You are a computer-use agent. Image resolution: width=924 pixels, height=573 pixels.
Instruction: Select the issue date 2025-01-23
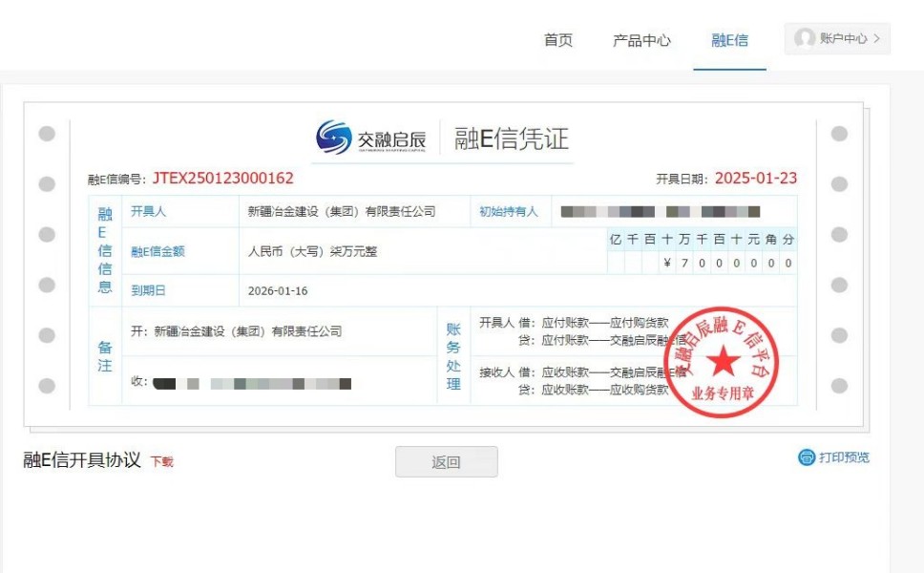[755, 178]
